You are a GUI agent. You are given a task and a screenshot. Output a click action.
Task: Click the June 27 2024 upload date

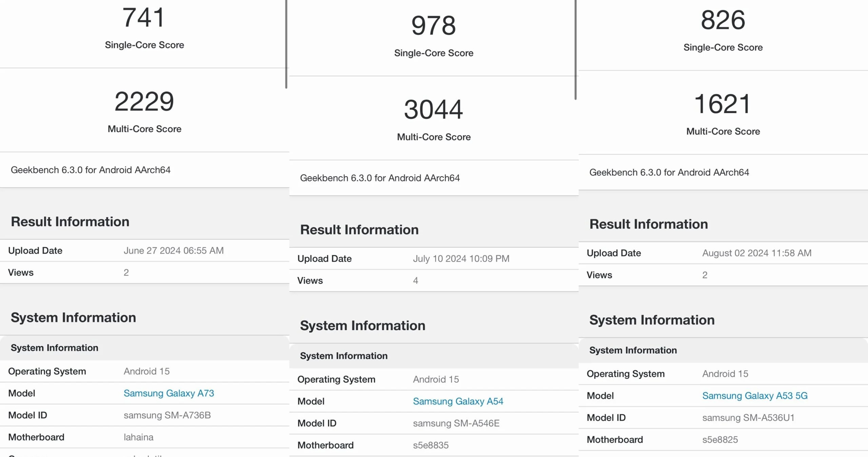point(174,251)
